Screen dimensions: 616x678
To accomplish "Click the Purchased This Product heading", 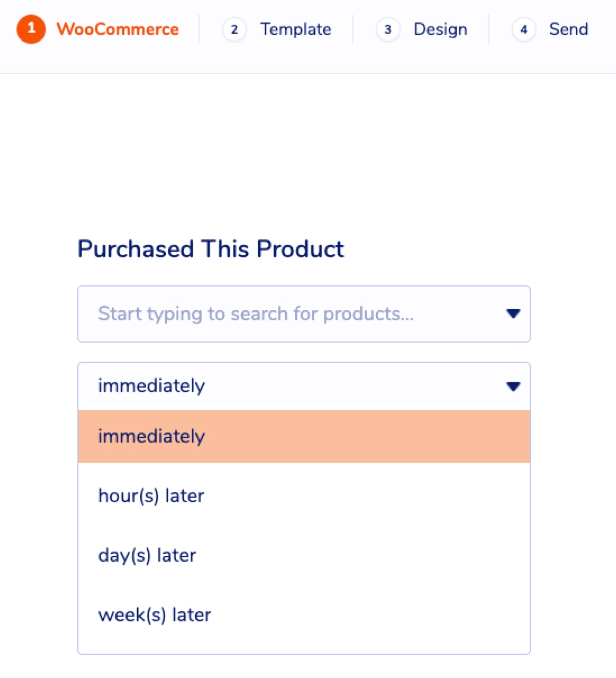I will point(210,249).
